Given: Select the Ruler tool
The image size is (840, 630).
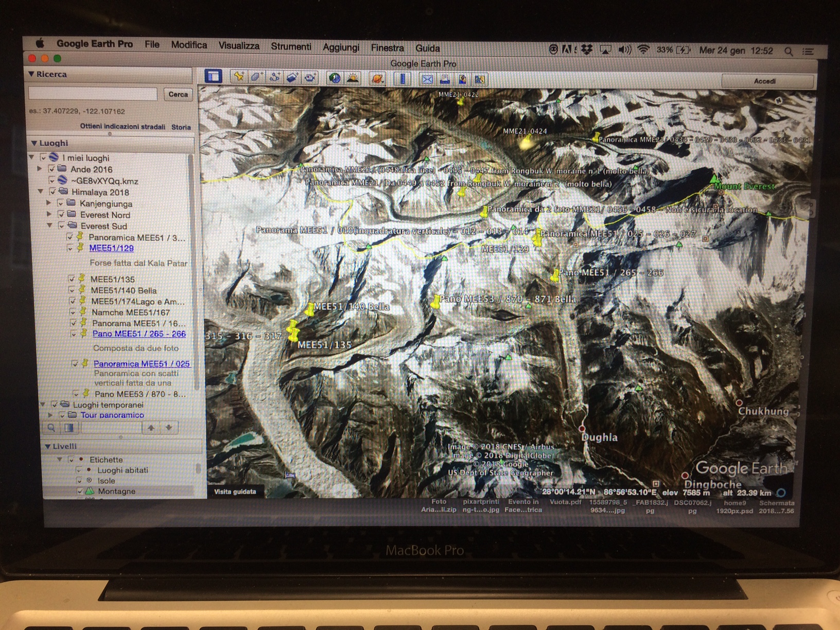Looking at the screenshot, I should pyautogui.click(x=402, y=79).
